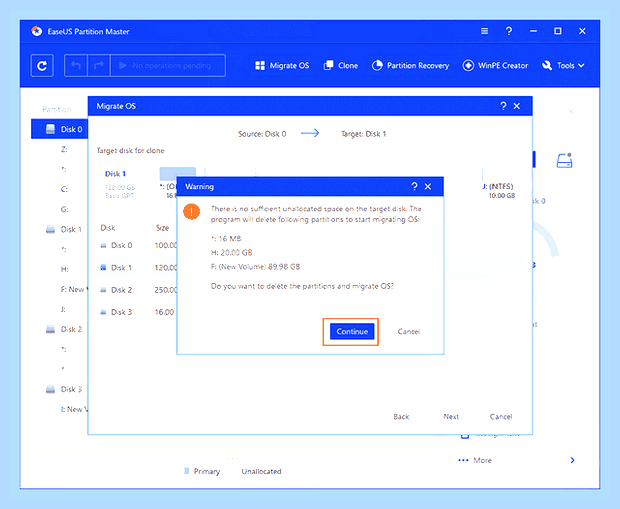Click the Size column header
This screenshot has width=620, height=509.
(162, 228)
